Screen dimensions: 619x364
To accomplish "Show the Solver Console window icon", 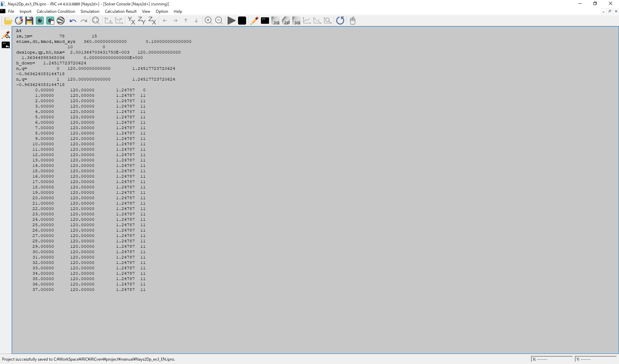I will tap(265, 21).
